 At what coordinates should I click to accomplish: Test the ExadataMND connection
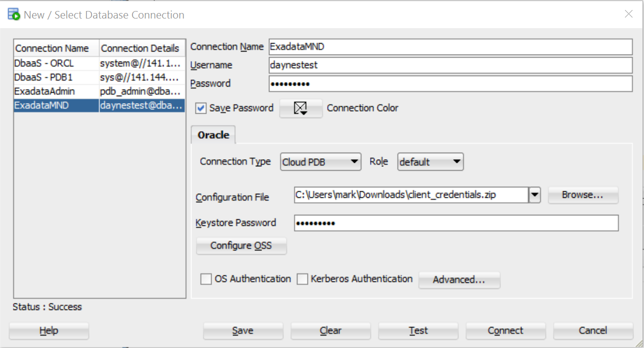pyautogui.click(x=418, y=330)
